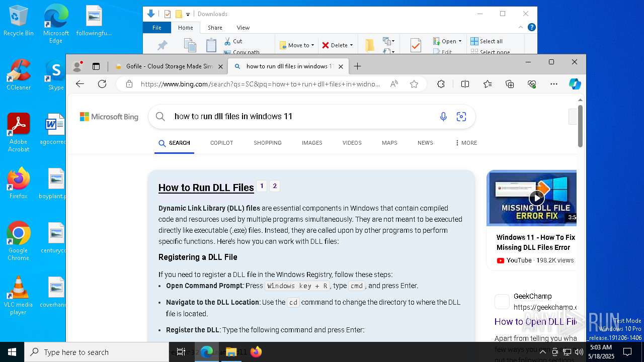644x362 pixels.
Task: Open the View ribbon tab in Downloads
Action: [x=243, y=28]
